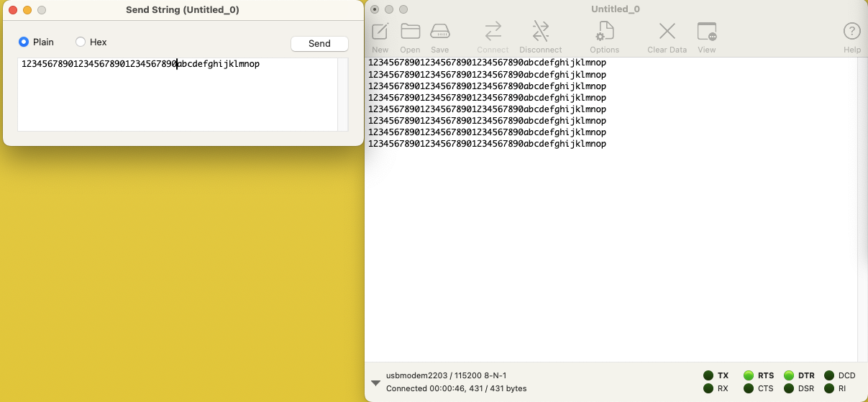
Task: Click the terminal output scrollbar track
Action: pos(862,209)
